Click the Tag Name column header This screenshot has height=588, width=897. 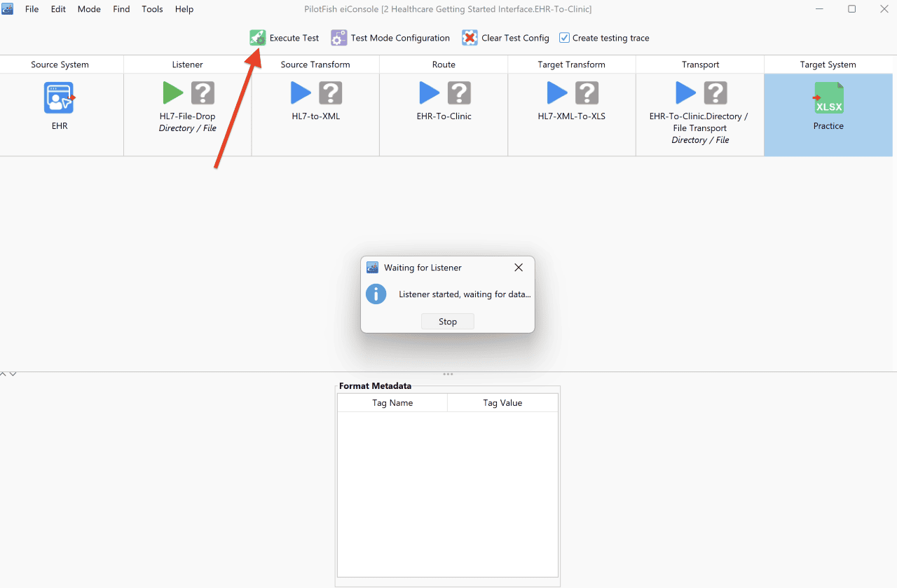tap(392, 403)
